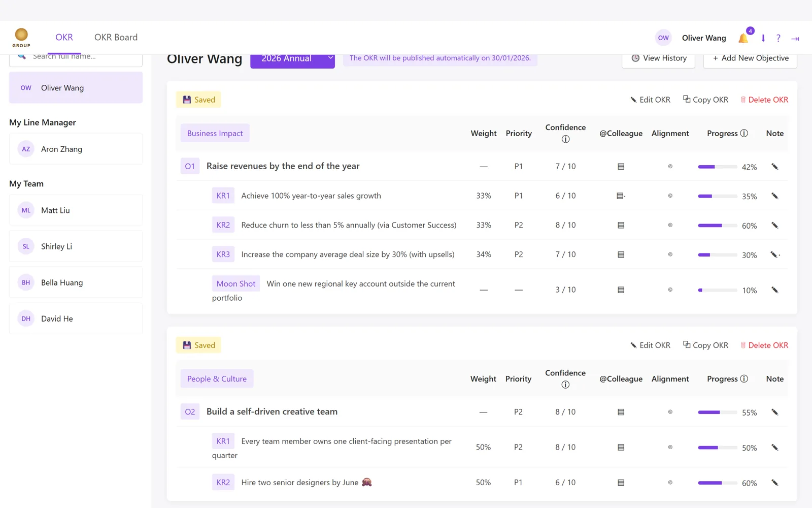
Task: Open colleague list icon for Achieve 100% sales growth
Action: [x=621, y=196]
